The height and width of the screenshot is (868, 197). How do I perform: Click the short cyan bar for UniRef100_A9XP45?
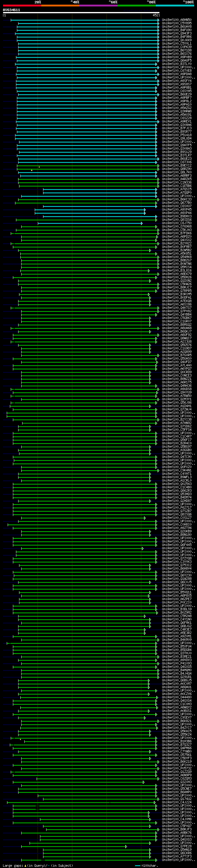[x=90, y=210]
